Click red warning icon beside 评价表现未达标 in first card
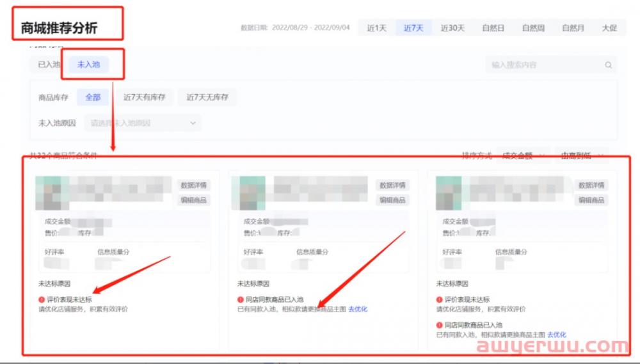 (41, 299)
